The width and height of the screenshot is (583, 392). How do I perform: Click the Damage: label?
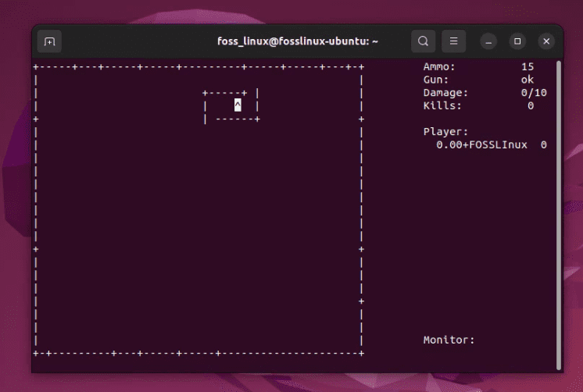(x=445, y=93)
